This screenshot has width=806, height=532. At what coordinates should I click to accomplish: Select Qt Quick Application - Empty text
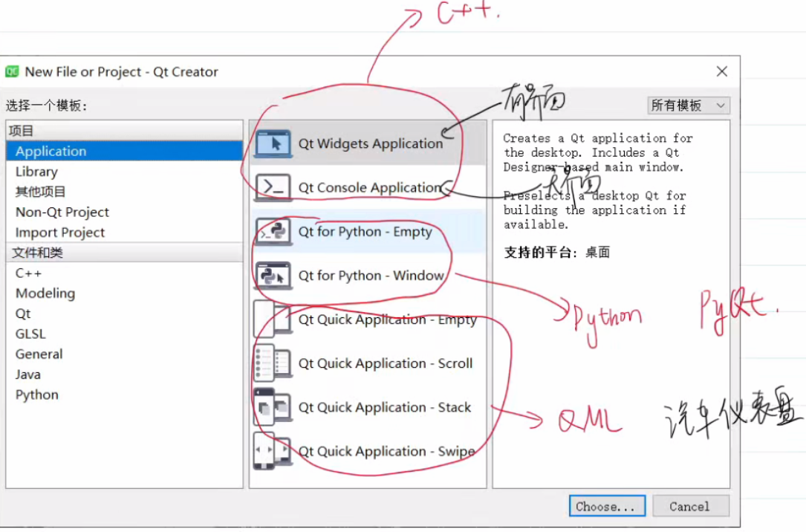[x=388, y=319]
